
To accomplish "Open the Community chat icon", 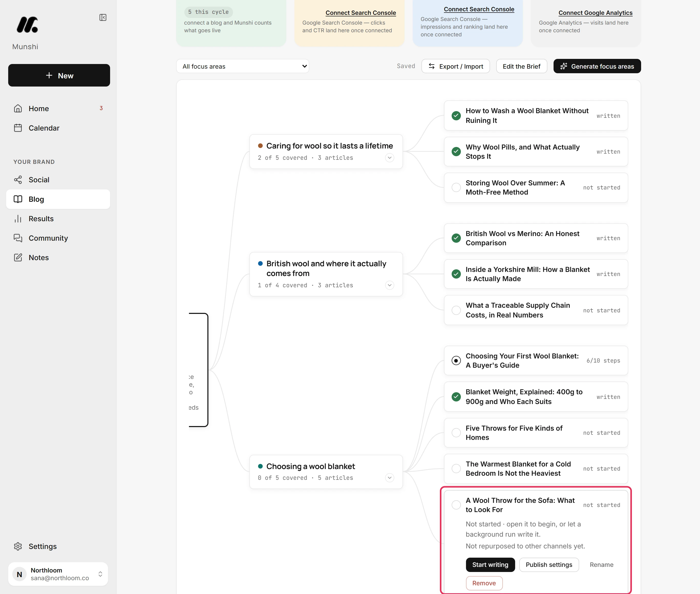I will tap(18, 238).
